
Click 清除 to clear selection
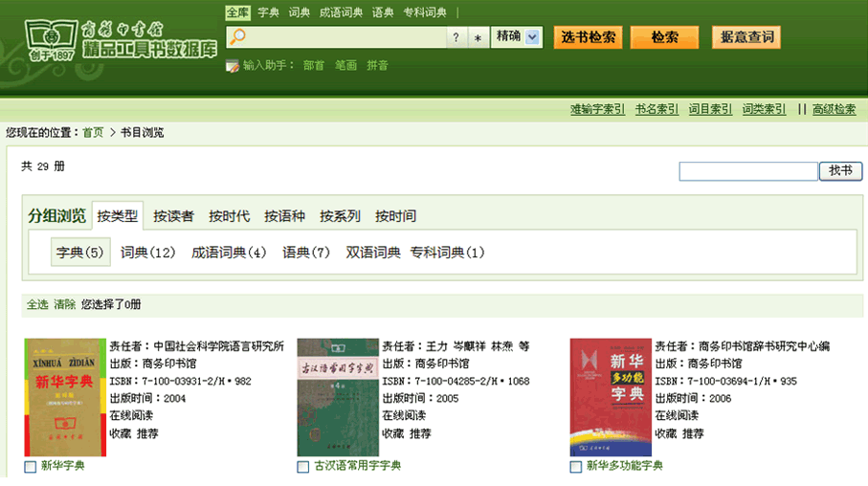(64, 304)
